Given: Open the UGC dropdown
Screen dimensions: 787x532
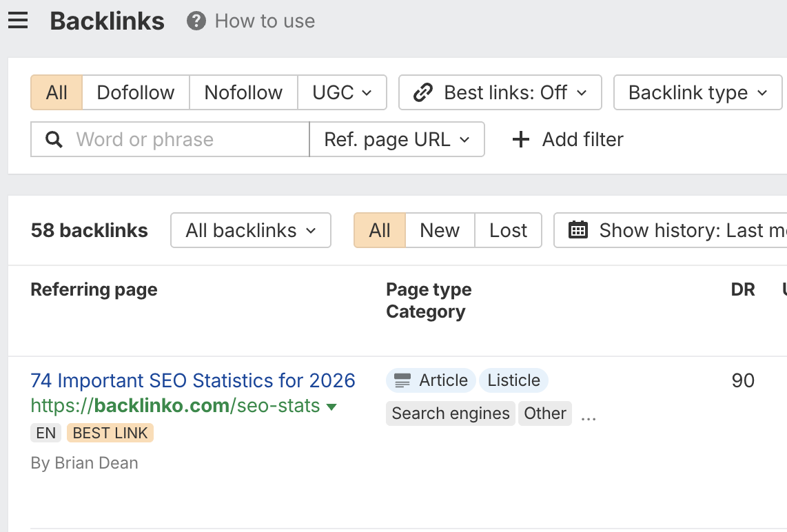Looking at the screenshot, I should tap(342, 92).
